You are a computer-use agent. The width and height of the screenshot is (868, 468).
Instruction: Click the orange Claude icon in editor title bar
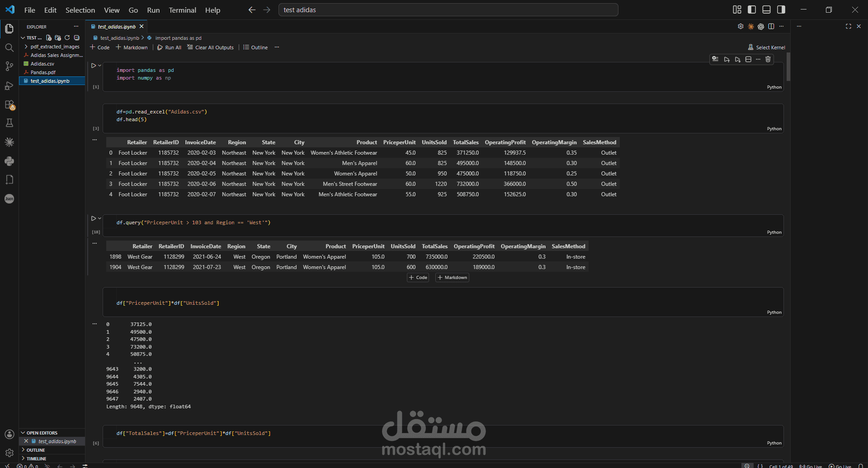pos(751,26)
